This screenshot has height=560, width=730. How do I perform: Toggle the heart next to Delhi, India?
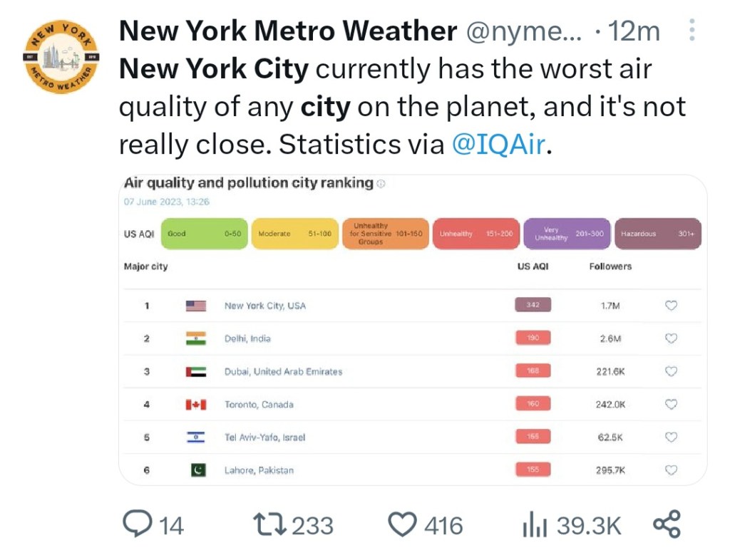pos(670,338)
